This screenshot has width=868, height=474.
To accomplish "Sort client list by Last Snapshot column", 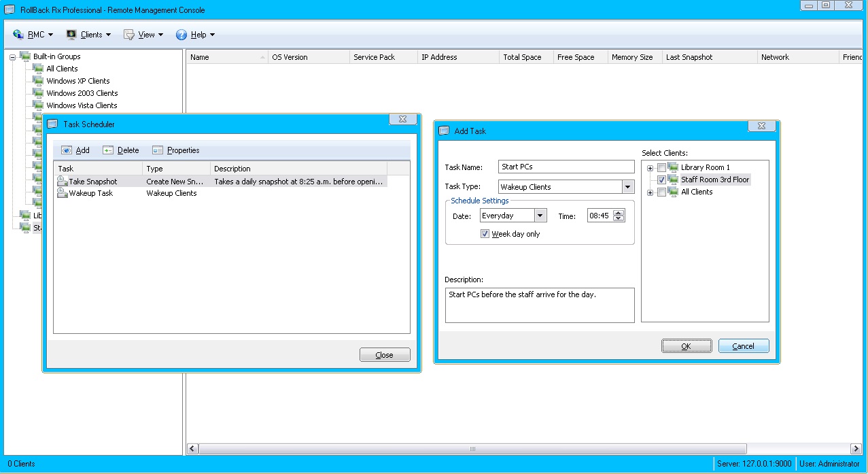I will (710, 57).
